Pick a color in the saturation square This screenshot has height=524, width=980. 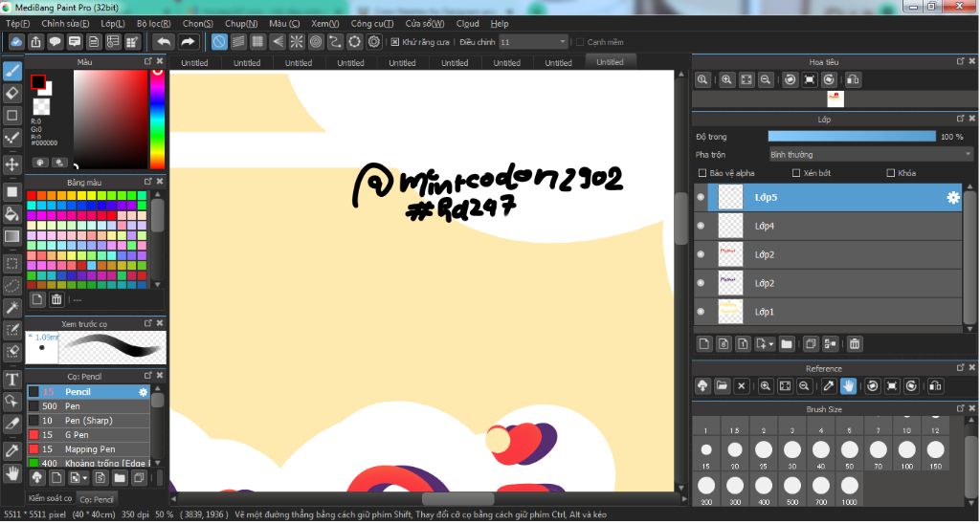point(110,119)
